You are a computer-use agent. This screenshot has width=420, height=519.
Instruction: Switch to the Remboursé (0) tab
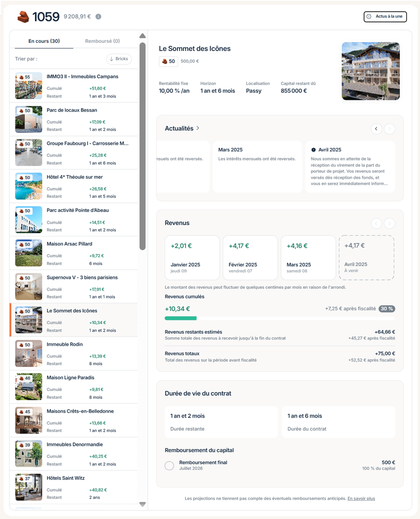102,41
